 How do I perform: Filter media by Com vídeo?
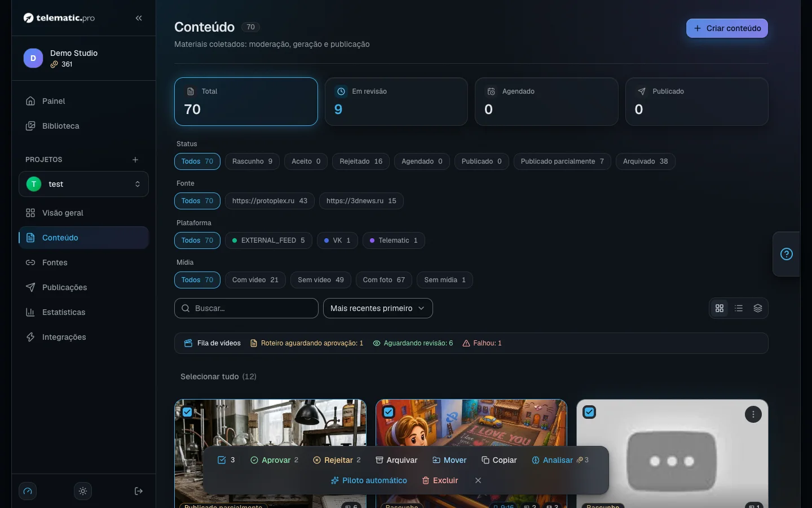pyautogui.click(x=255, y=280)
